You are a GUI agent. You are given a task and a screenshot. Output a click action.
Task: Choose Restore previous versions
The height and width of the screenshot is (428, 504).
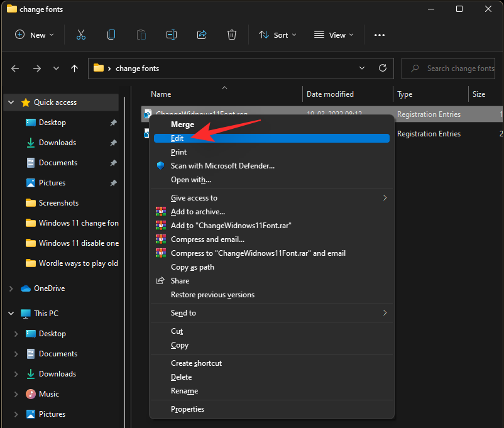point(271,295)
